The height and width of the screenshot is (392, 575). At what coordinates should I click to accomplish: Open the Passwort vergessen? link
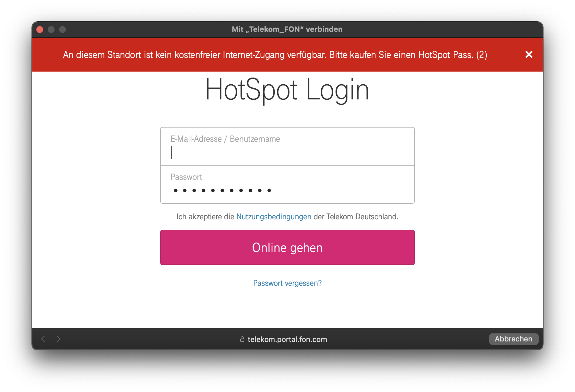(x=287, y=283)
